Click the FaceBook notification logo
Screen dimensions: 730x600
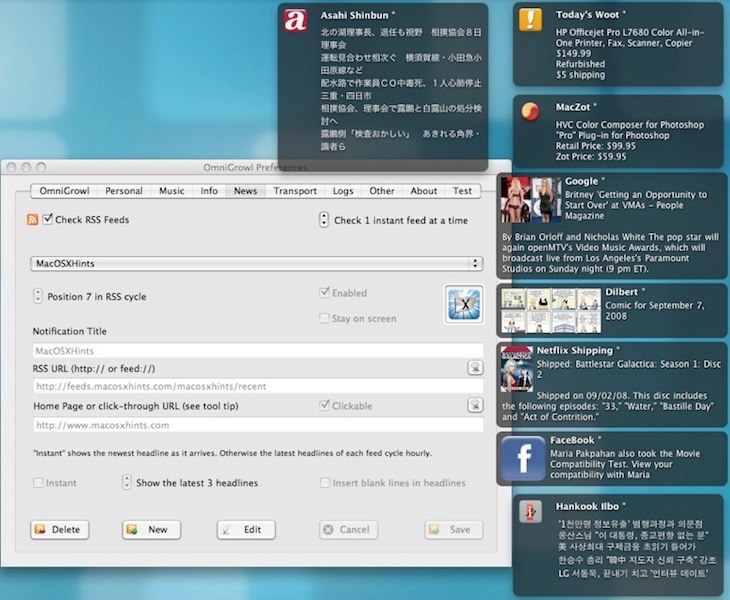click(523, 459)
